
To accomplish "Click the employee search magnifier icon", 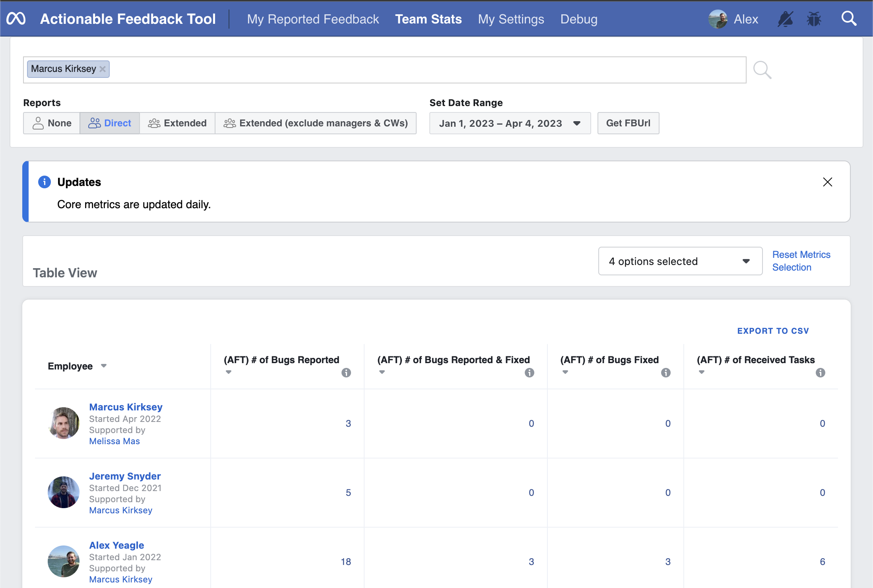I will coord(762,70).
